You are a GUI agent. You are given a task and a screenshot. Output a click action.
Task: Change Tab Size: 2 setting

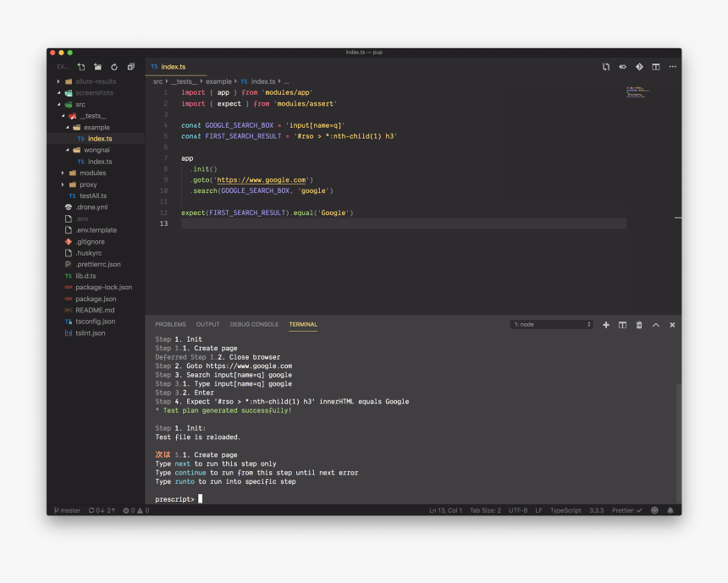(485, 510)
